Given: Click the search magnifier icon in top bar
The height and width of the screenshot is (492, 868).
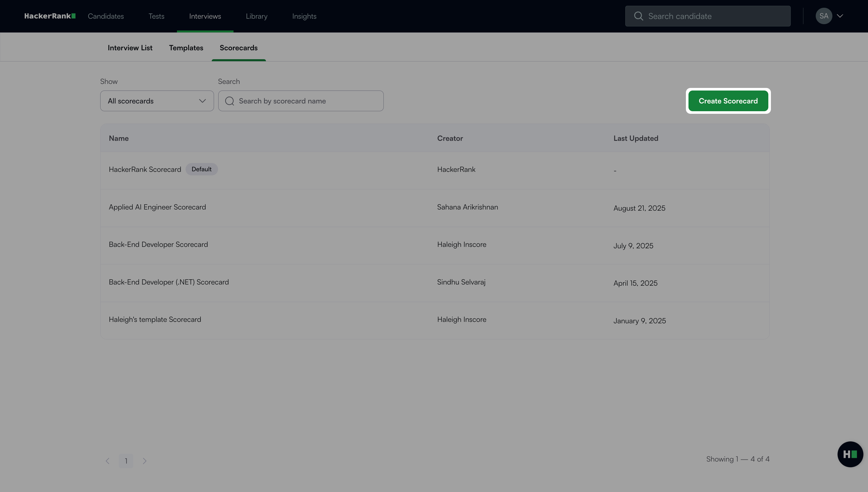Looking at the screenshot, I should pos(638,16).
